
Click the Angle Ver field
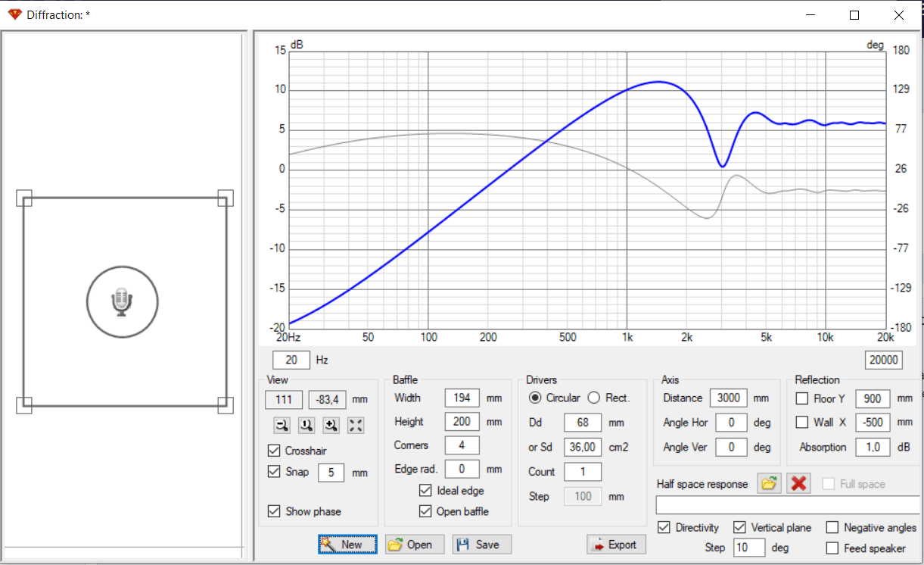click(731, 447)
